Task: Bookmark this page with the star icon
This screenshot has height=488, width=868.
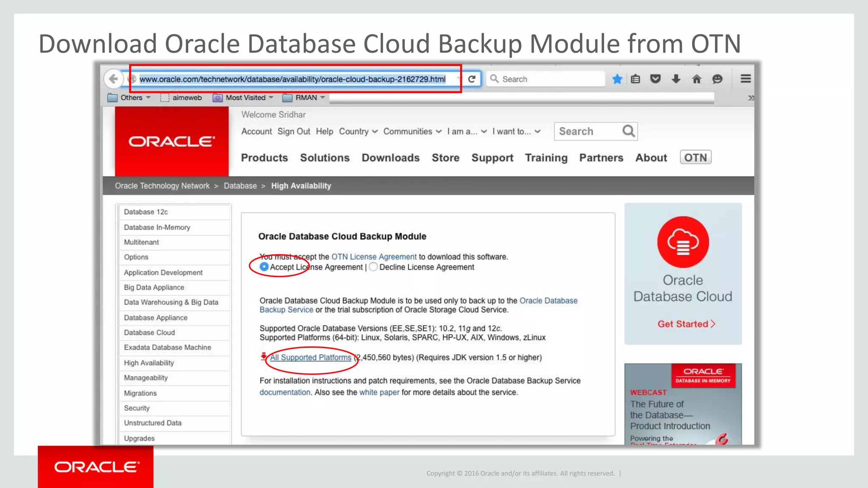Action: click(x=617, y=79)
